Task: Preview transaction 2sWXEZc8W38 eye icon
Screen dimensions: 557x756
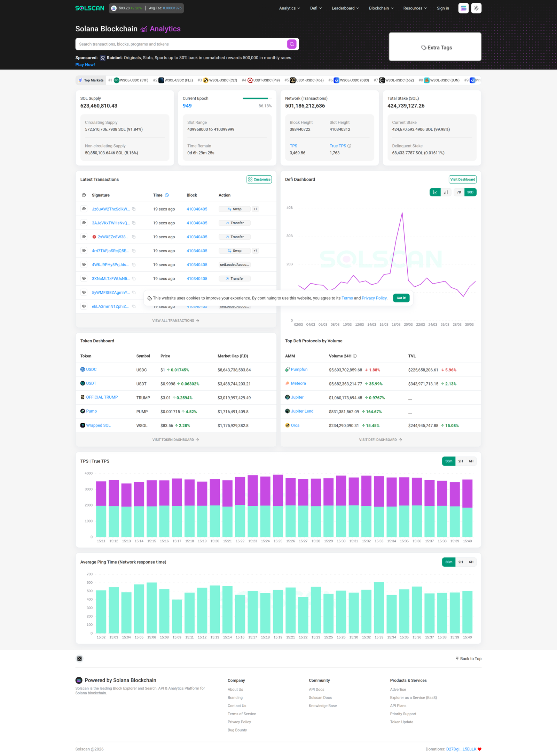Action: tap(84, 237)
